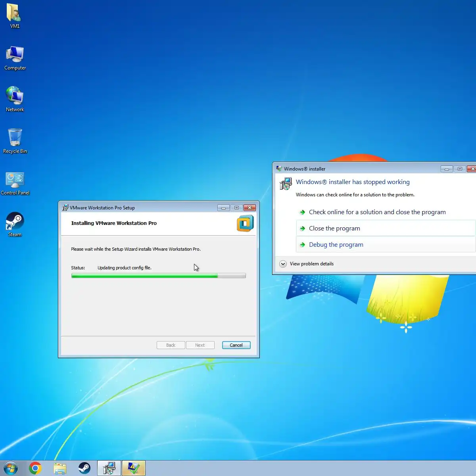Close the VMware Workstation Pro Setup window
Viewport: 476px width, 476px height.
250,208
